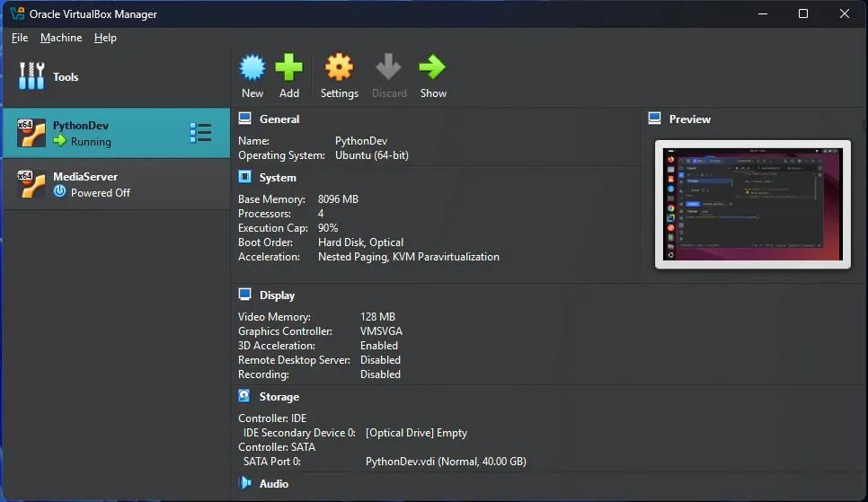Minimize the VirtualBox Manager window

click(763, 13)
